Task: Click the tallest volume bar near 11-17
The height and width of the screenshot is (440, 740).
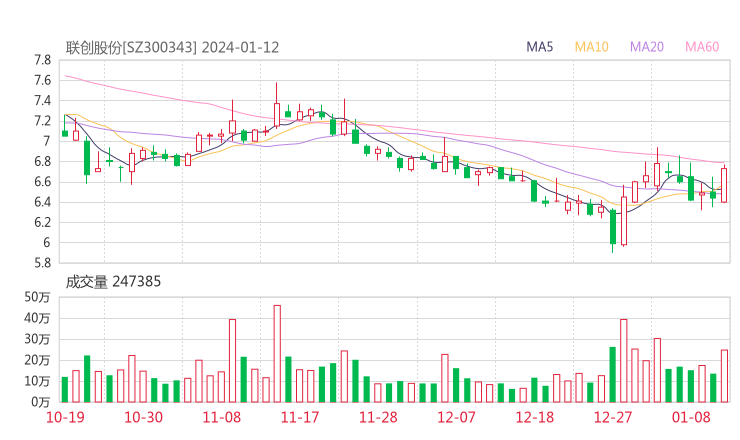Action: coord(277,354)
